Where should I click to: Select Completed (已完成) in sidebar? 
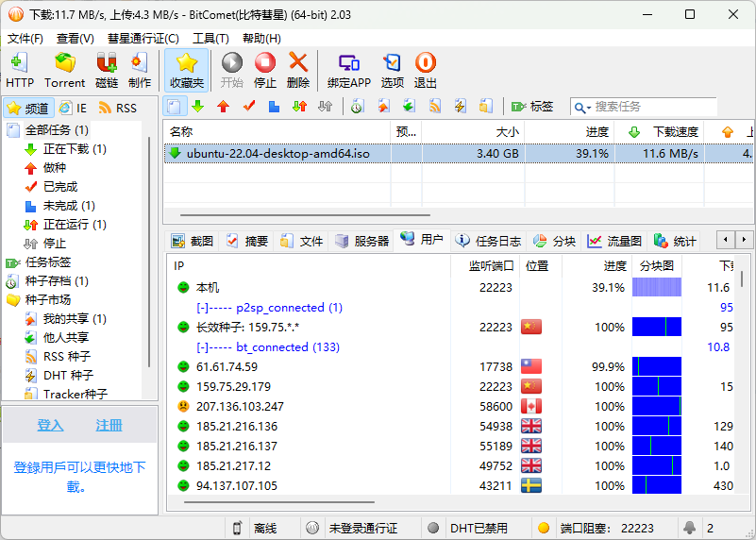click(x=59, y=187)
